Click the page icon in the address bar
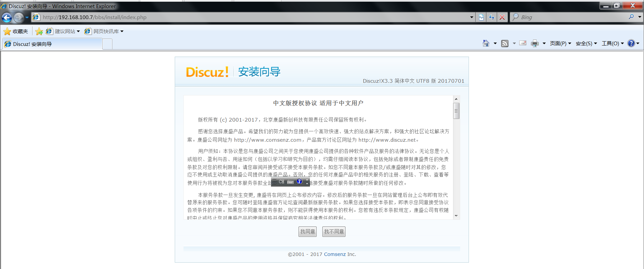 click(x=36, y=17)
